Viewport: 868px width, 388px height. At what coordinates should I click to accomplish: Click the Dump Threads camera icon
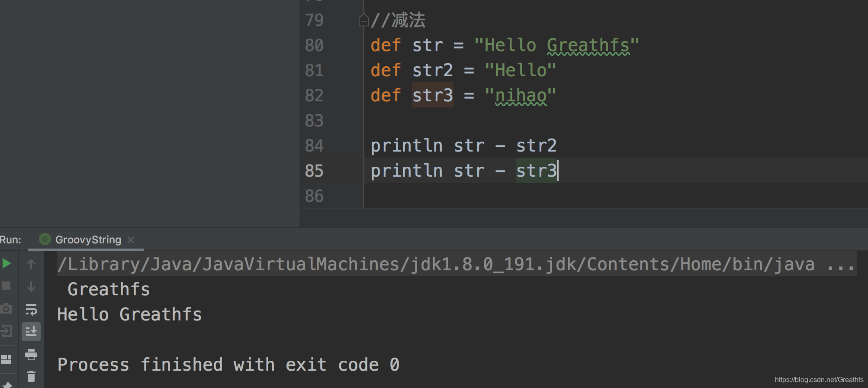(6, 309)
